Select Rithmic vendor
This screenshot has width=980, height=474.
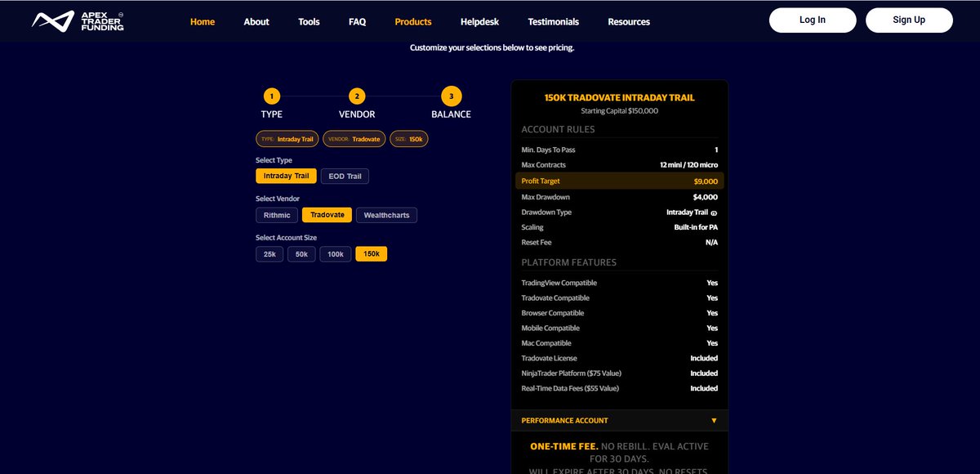(277, 215)
